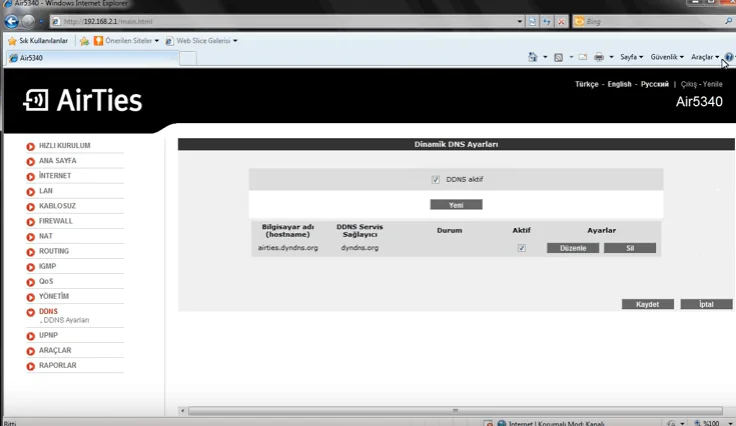This screenshot has width=736, height=426.
Task: Open the Araçlar toolbar dropdown
Action: 705,57
